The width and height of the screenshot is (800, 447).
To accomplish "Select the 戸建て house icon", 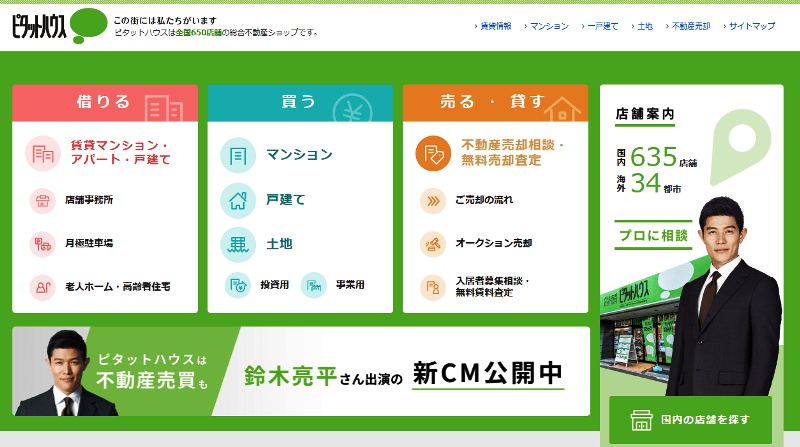I will [x=238, y=199].
